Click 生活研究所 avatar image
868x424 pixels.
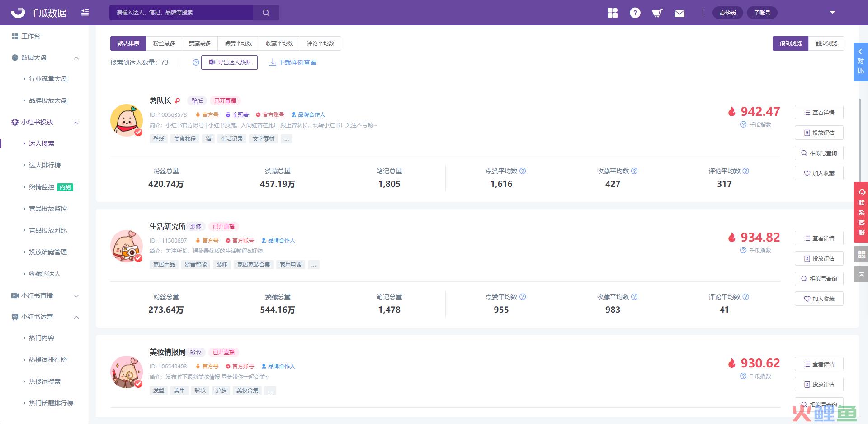pyautogui.click(x=127, y=246)
